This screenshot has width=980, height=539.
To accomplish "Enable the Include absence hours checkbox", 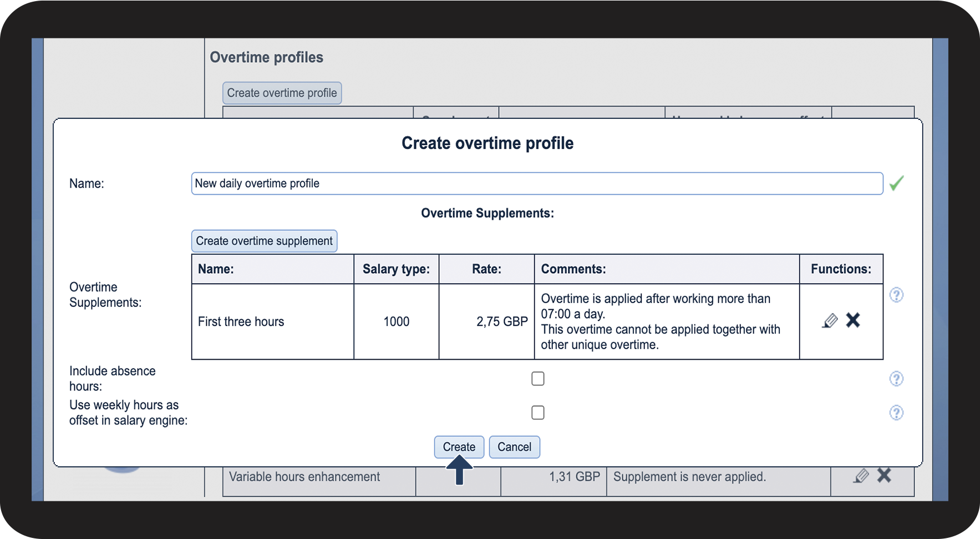I will click(x=537, y=379).
